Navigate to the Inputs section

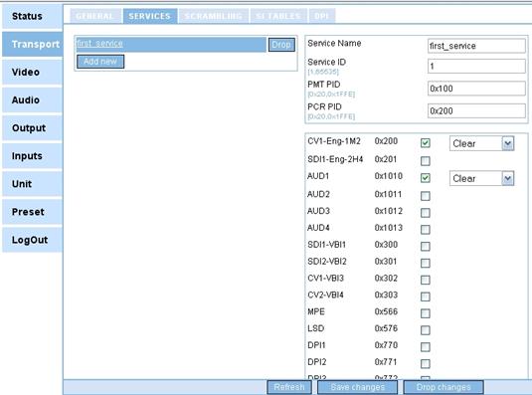pos(32,156)
